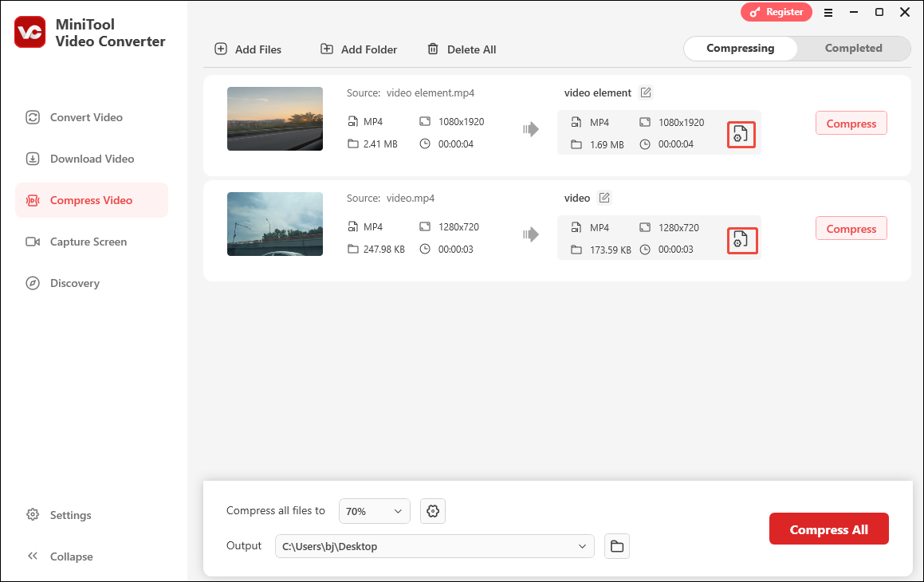
Task: Rename output 'video' with edit icon
Action: 604,198
